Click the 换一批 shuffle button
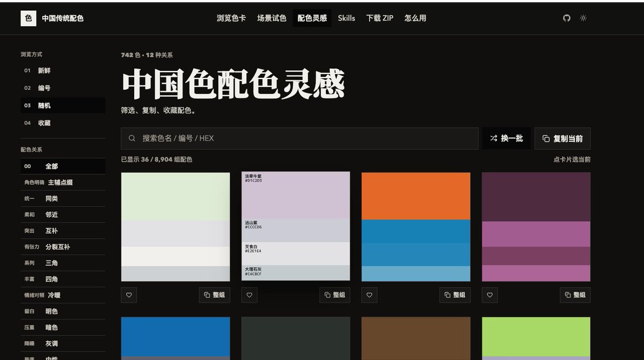This screenshot has width=644, height=360. click(x=506, y=139)
